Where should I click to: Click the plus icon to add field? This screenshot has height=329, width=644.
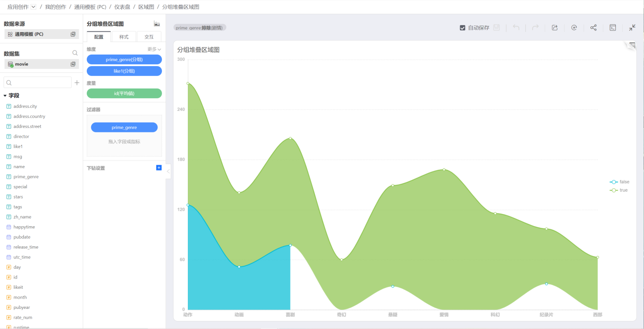pyautogui.click(x=77, y=83)
